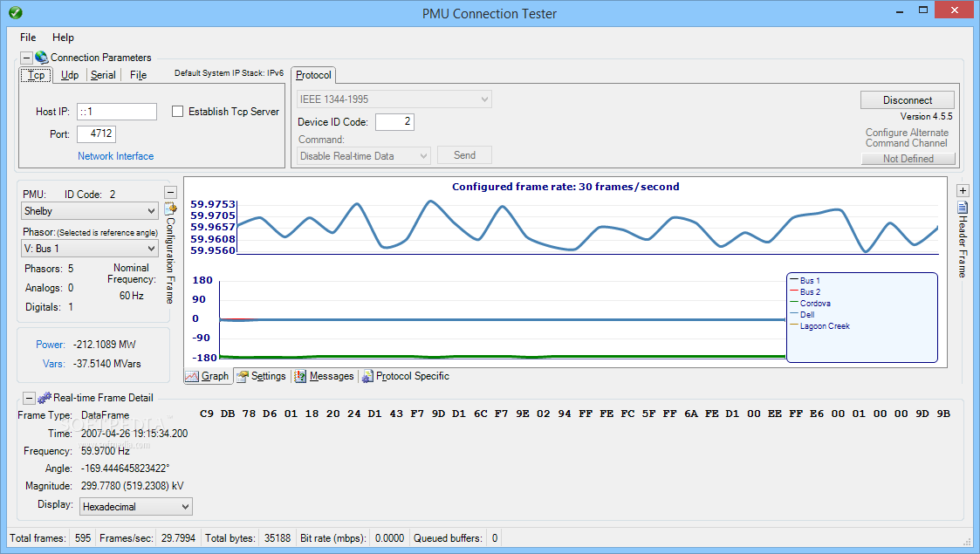The image size is (980, 554).
Task: Click the Version 4.5.5 label
Action: click(x=926, y=116)
